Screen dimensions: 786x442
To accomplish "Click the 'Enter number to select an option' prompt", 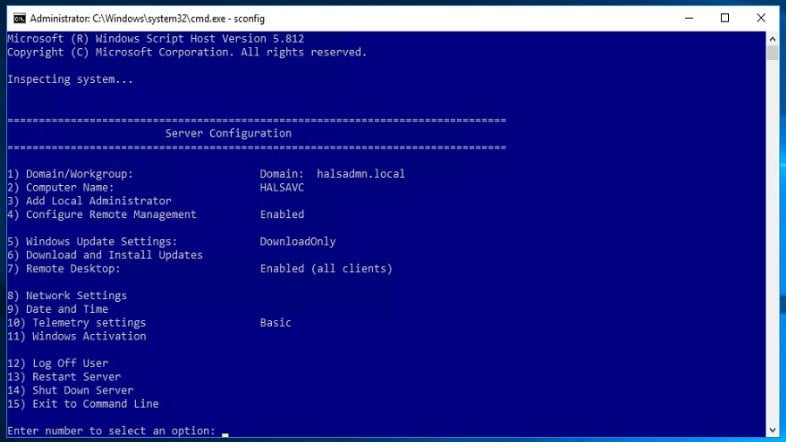I will pyautogui.click(x=111, y=431).
